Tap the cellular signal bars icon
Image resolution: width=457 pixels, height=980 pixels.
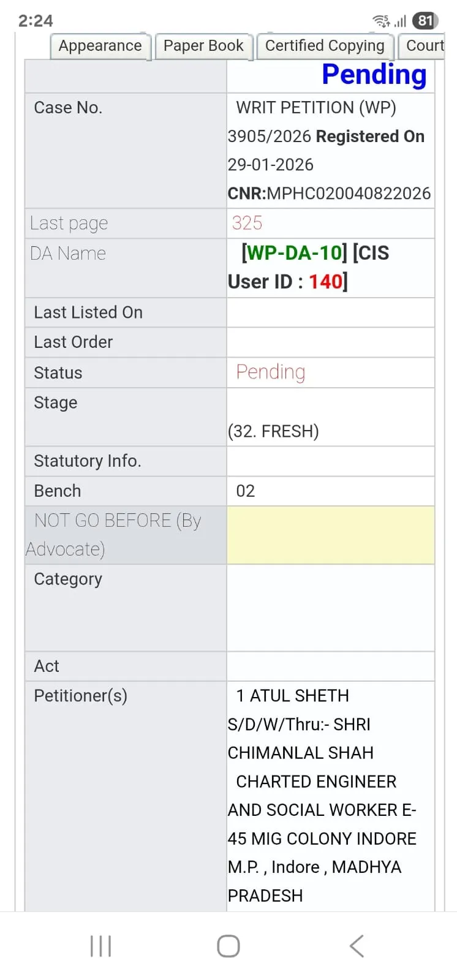(400, 21)
